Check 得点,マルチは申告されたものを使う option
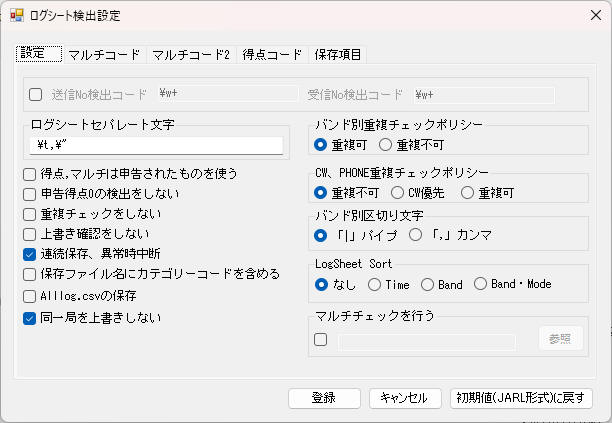 click(x=30, y=174)
